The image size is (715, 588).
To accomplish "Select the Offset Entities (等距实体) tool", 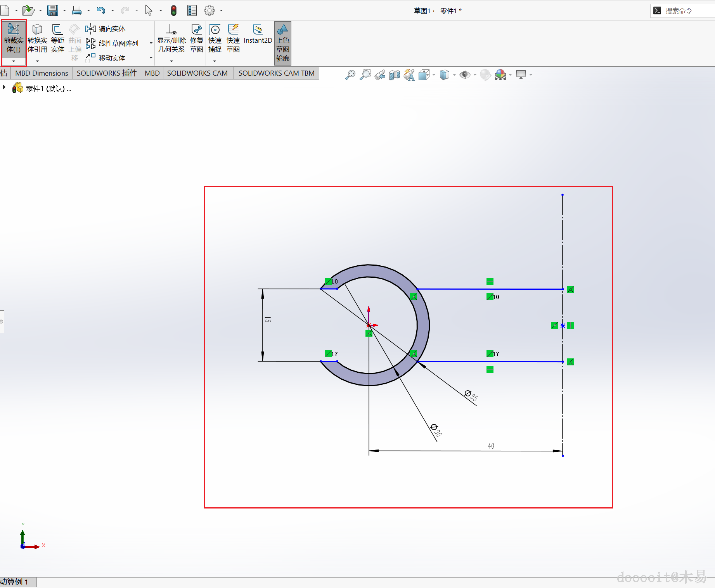I will tap(57, 39).
